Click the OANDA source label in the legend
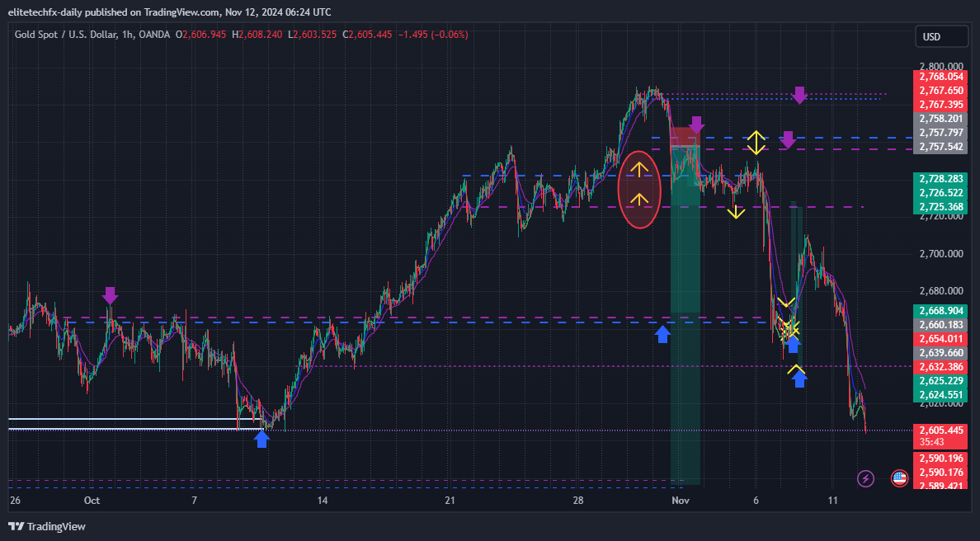This screenshot has width=980, height=541. (154, 35)
